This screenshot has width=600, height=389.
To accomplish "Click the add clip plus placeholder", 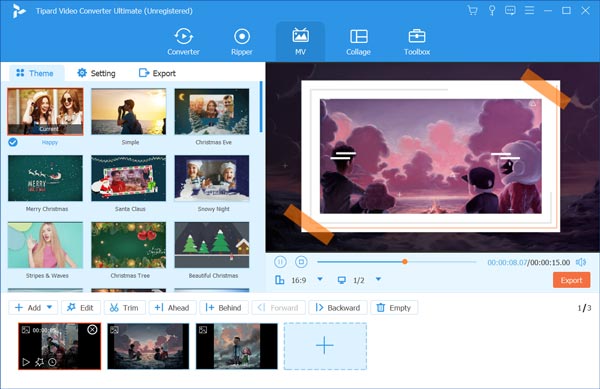I will point(325,346).
